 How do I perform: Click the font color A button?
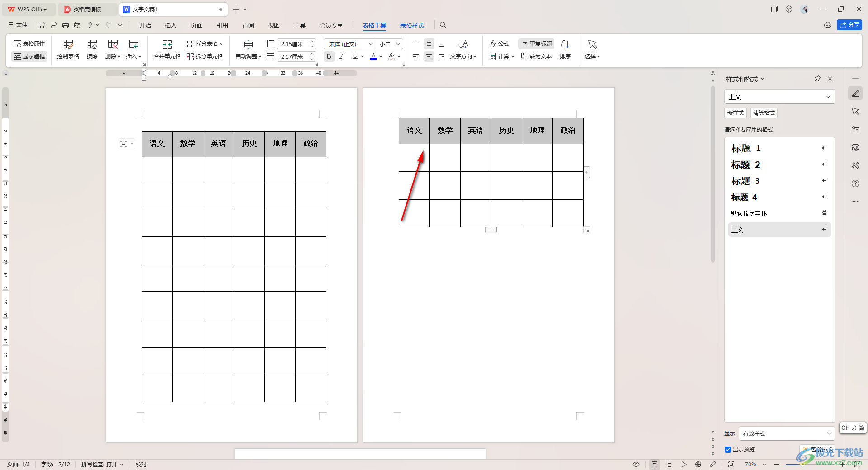[x=373, y=56]
